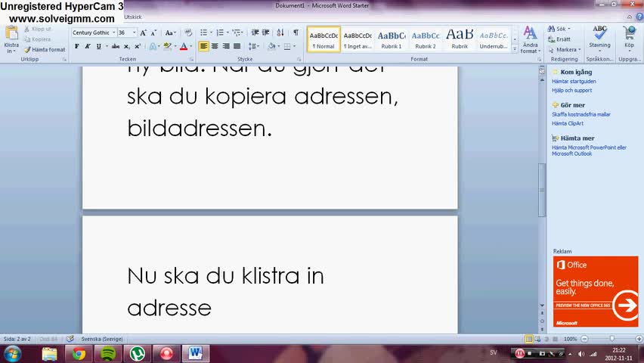Shrink font size with the smaller A icon
This screenshot has width=644, height=363.
pyautogui.click(x=153, y=33)
